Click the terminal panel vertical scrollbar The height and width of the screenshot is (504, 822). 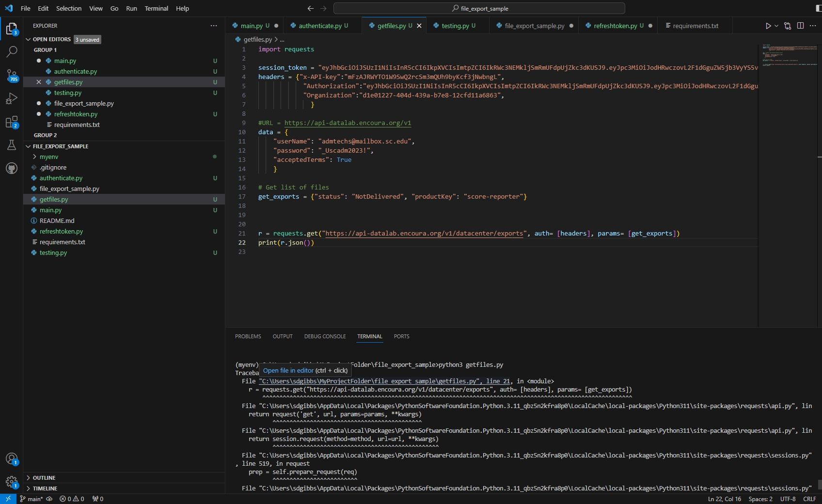click(x=820, y=485)
